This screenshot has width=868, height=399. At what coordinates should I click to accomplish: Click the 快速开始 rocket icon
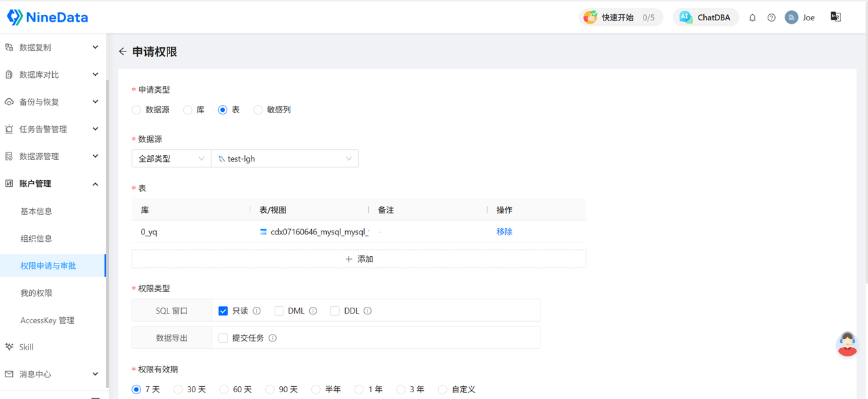pyautogui.click(x=590, y=17)
